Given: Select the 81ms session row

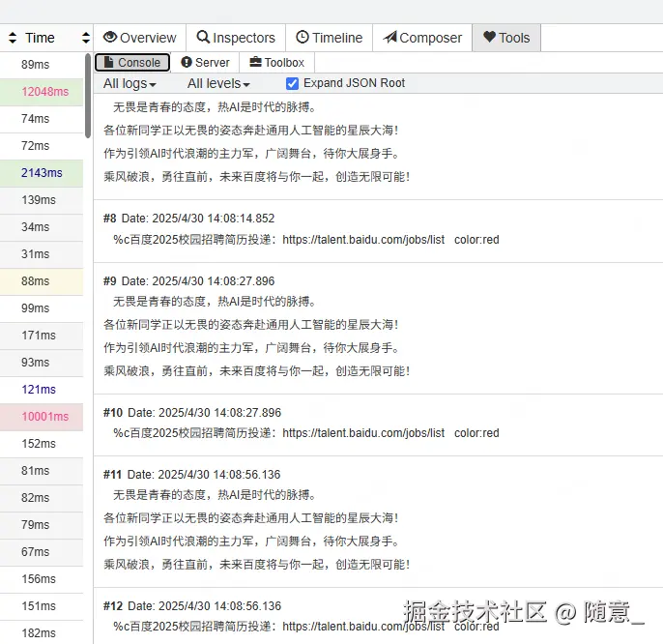Looking at the screenshot, I should tap(42, 471).
